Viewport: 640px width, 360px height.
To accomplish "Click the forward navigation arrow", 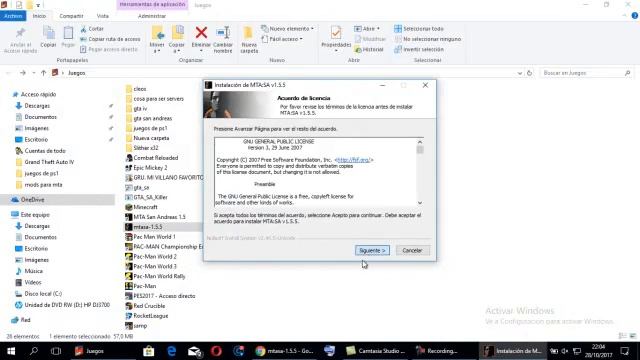I will point(23,73).
